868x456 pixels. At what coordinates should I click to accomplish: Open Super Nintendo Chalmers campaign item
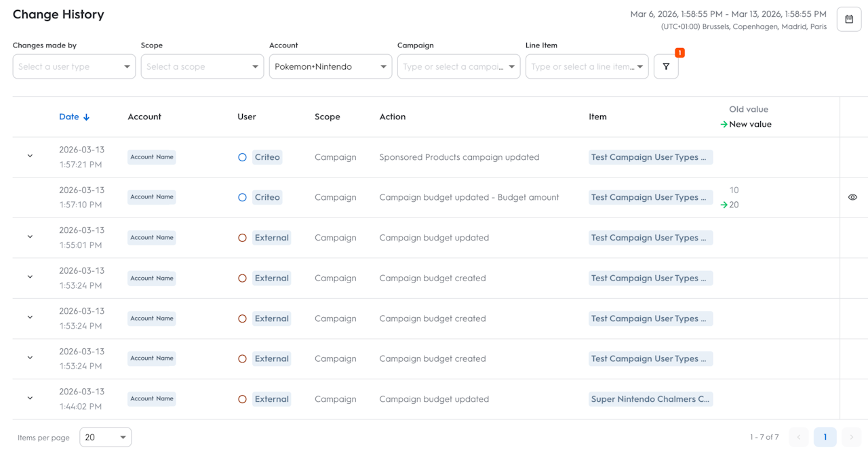[x=650, y=399]
